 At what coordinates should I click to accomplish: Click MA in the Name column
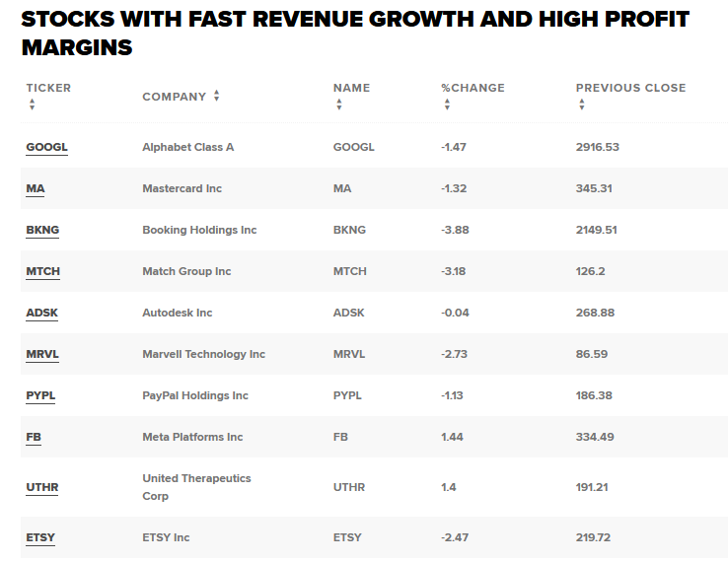coord(342,188)
